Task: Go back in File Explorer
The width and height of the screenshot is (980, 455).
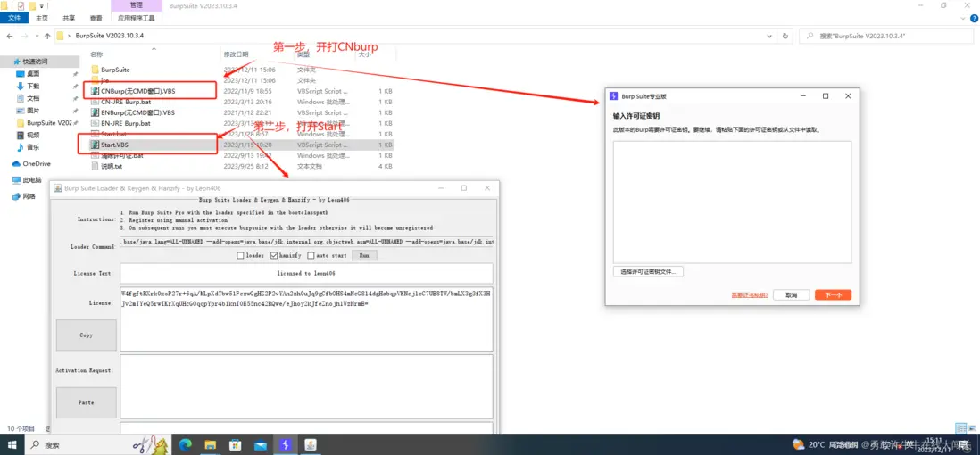Action: (10, 36)
